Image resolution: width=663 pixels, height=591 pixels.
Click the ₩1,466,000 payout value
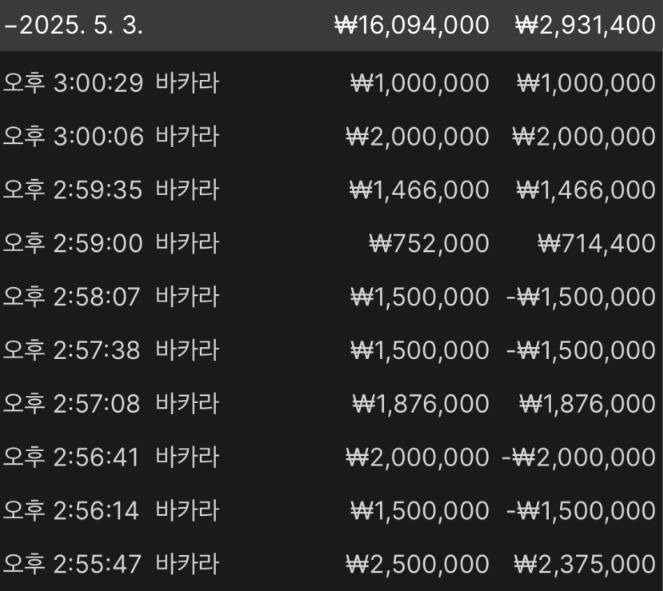click(x=586, y=190)
